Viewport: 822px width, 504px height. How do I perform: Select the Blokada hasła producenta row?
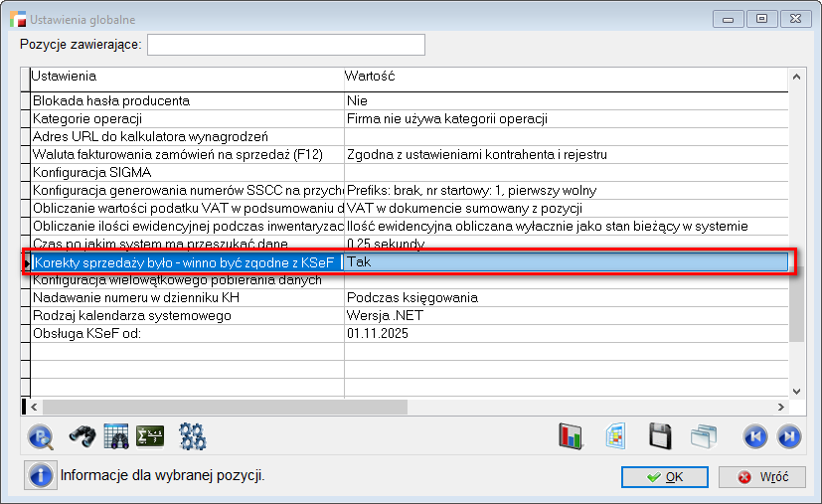coord(187,100)
